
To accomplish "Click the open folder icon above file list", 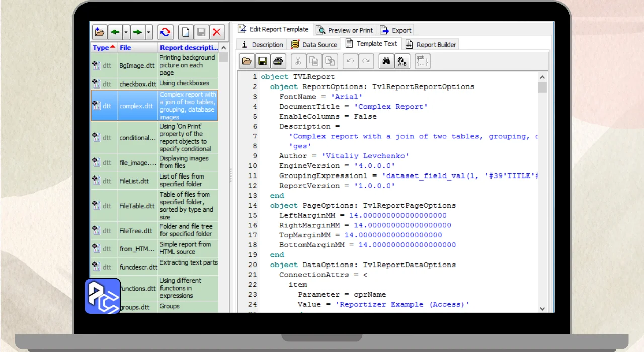I will (x=100, y=33).
